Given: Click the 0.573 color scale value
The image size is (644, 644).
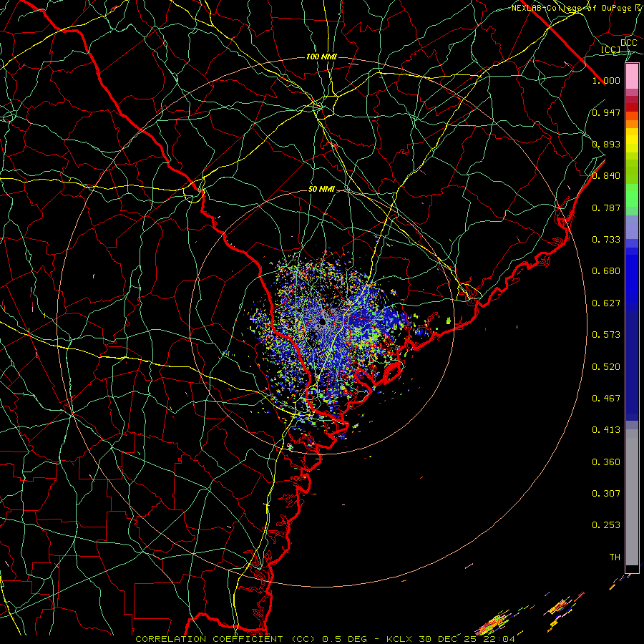Looking at the screenshot, I should click(606, 335).
